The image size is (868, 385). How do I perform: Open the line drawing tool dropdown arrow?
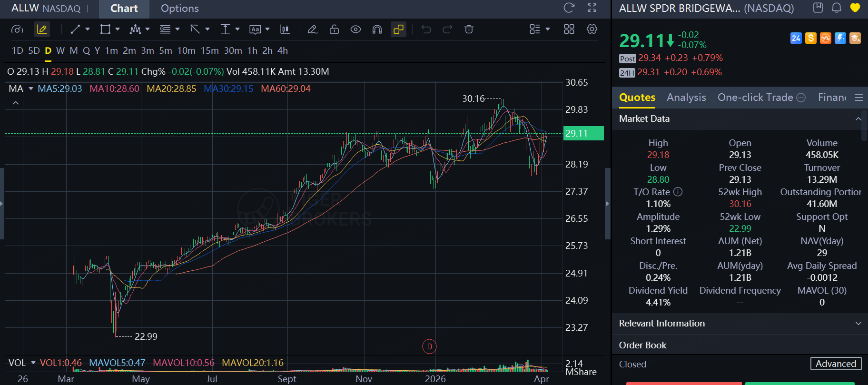(88, 30)
